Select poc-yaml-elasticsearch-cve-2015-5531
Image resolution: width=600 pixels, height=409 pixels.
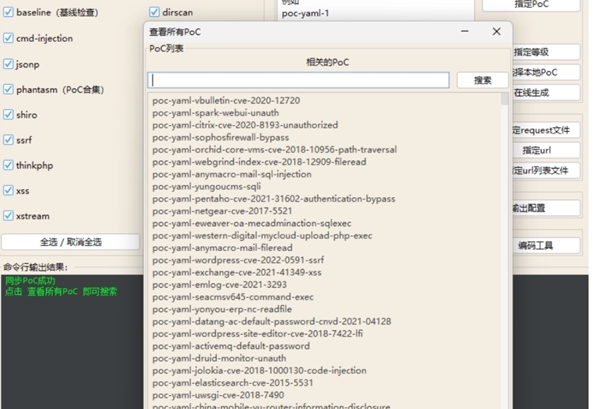tap(233, 382)
